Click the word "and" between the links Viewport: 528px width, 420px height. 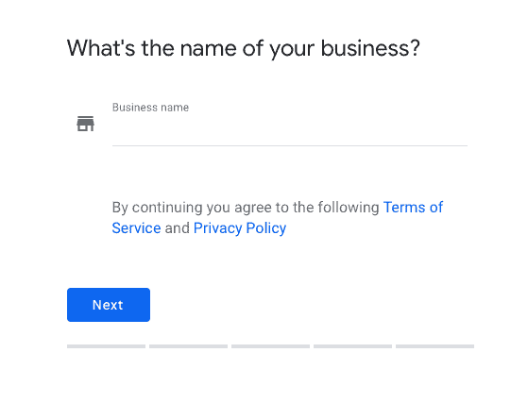click(x=178, y=228)
